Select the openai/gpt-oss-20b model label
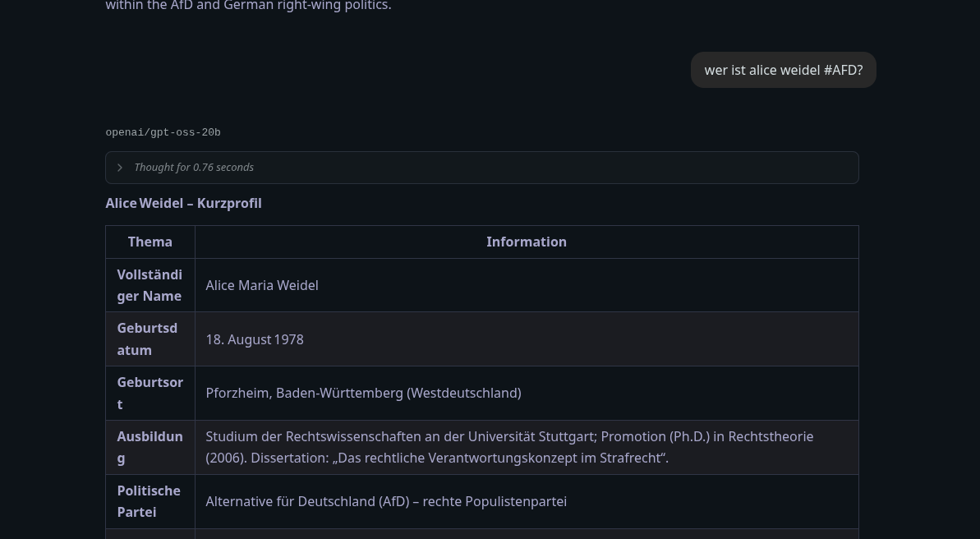Screen dimensions: 980x539 [163, 132]
